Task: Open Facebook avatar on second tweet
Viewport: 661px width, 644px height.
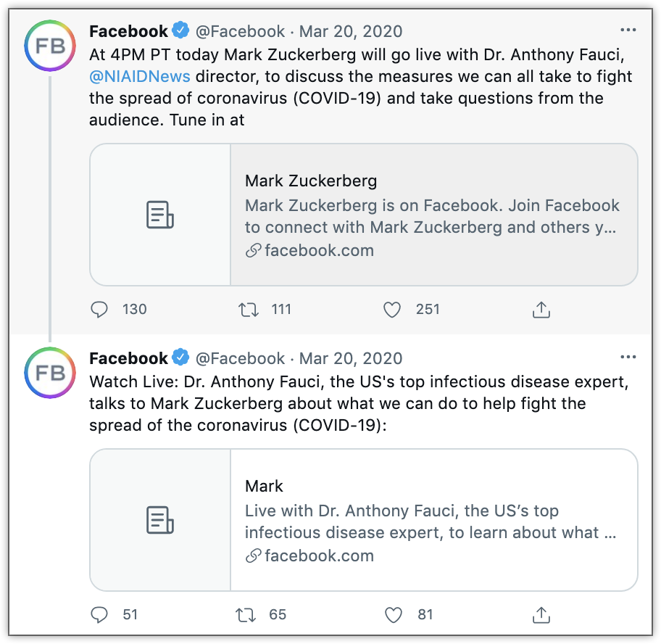Action: [50, 373]
